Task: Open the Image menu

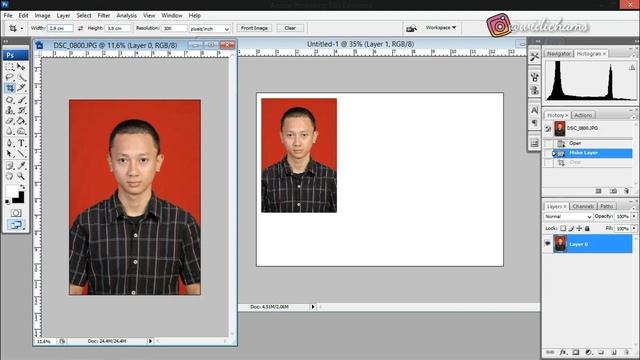Action: [x=42, y=16]
